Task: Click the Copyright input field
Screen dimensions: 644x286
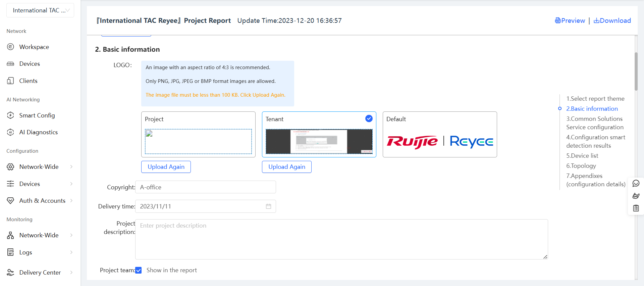Action: coord(205,187)
